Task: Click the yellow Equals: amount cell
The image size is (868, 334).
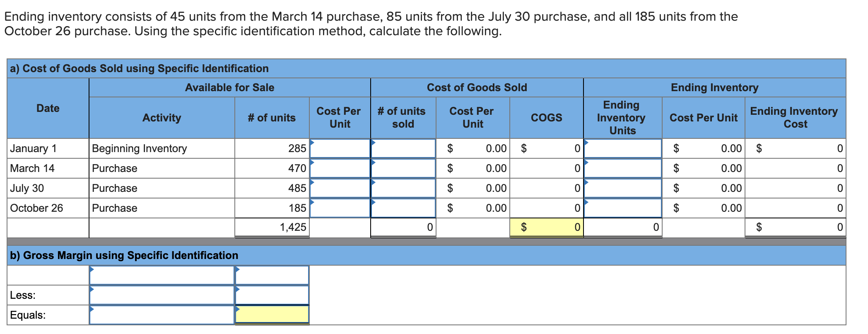Action: [x=272, y=315]
